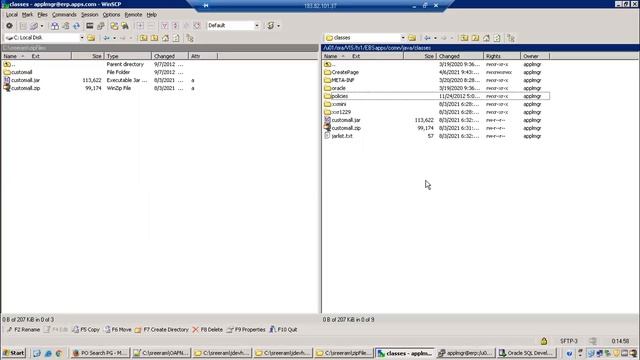
Task: Open the Session menu
Action: click(x=89, y=15)
